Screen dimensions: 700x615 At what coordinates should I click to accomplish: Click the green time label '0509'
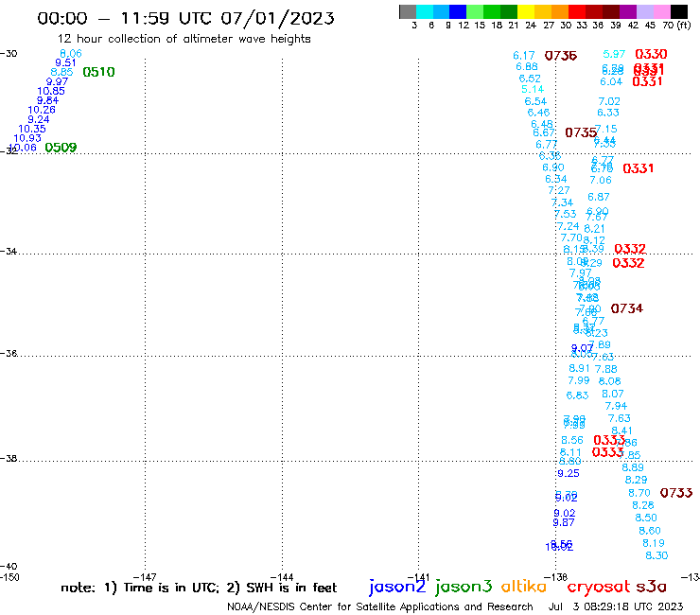(x=61, y=148)
